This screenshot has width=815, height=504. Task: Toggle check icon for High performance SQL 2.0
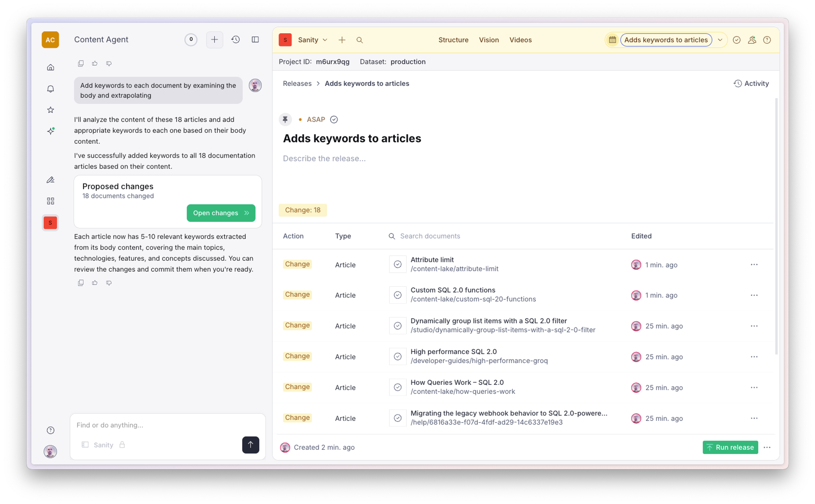(x=397, y=357)
